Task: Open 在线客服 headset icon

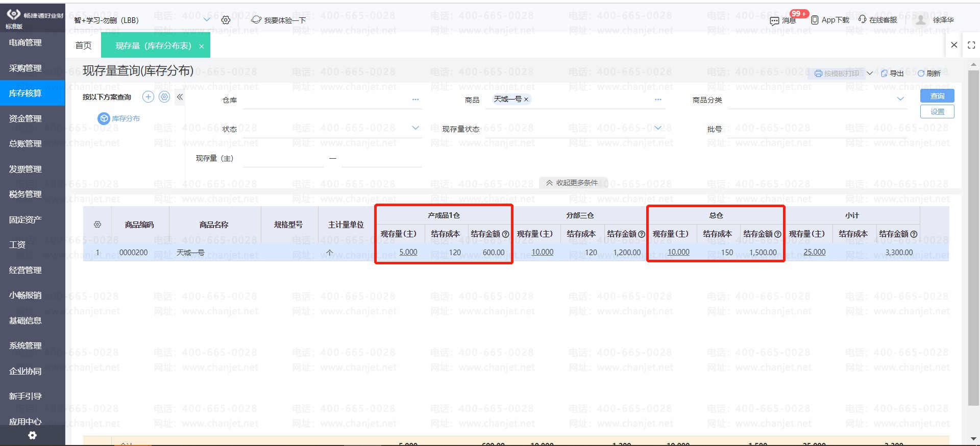Action: [x=862, y=19]
